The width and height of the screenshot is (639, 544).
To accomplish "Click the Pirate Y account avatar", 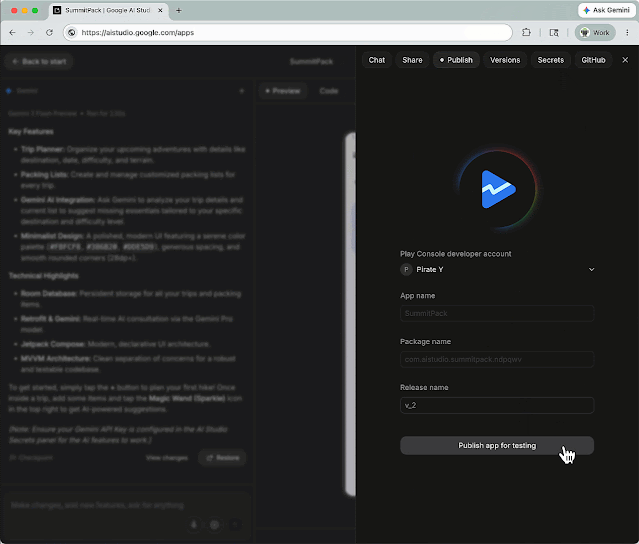I will tap(406, 269).
